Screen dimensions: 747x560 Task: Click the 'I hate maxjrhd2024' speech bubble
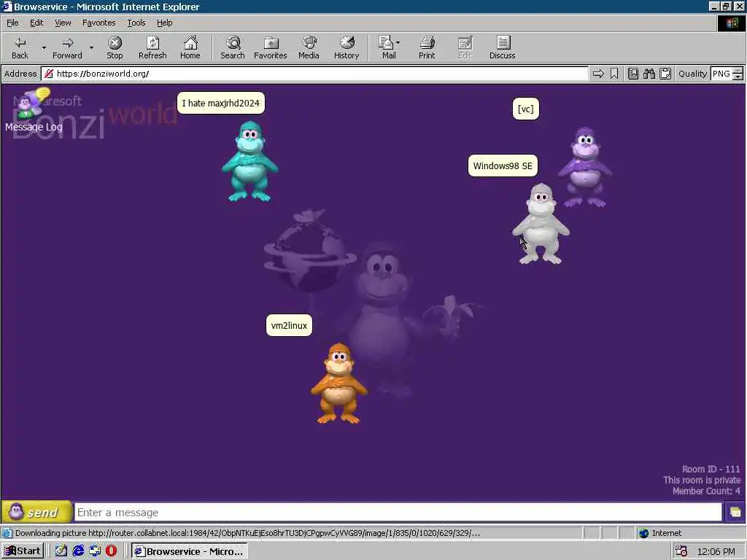tap(220, 103)
